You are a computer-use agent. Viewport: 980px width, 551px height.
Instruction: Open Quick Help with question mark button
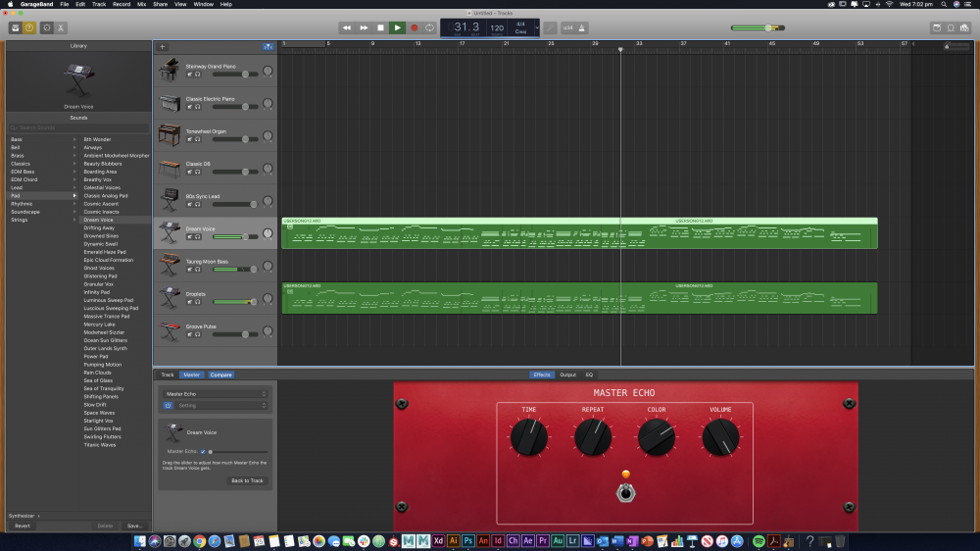click(29, 27)
